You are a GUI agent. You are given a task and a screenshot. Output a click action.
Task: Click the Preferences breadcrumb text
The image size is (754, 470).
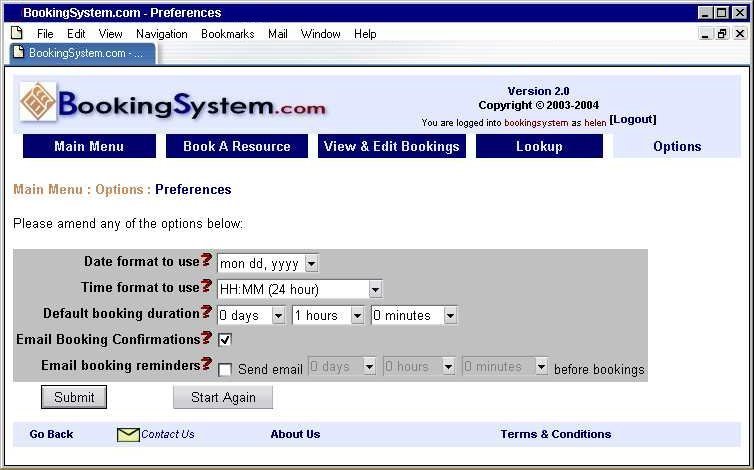[x=193, y=190]
